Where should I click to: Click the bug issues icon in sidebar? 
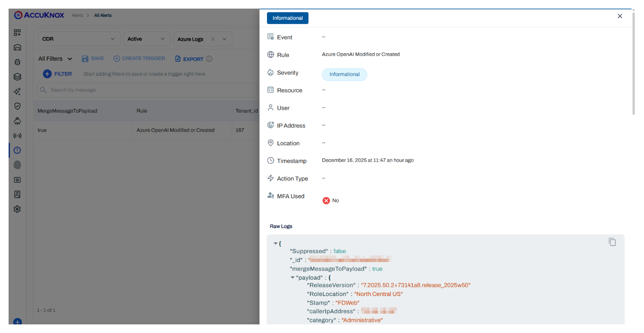click(x=17, y=62)
